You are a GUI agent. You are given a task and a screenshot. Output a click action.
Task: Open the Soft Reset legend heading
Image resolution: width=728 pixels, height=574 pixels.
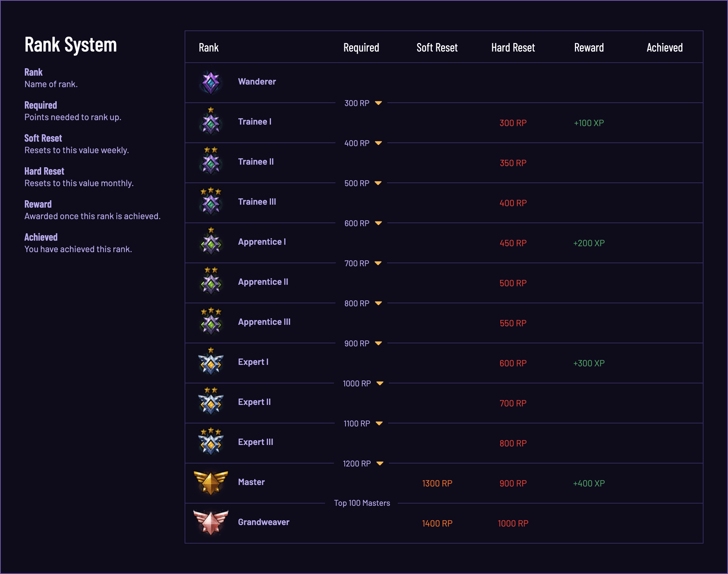[43, 138]
